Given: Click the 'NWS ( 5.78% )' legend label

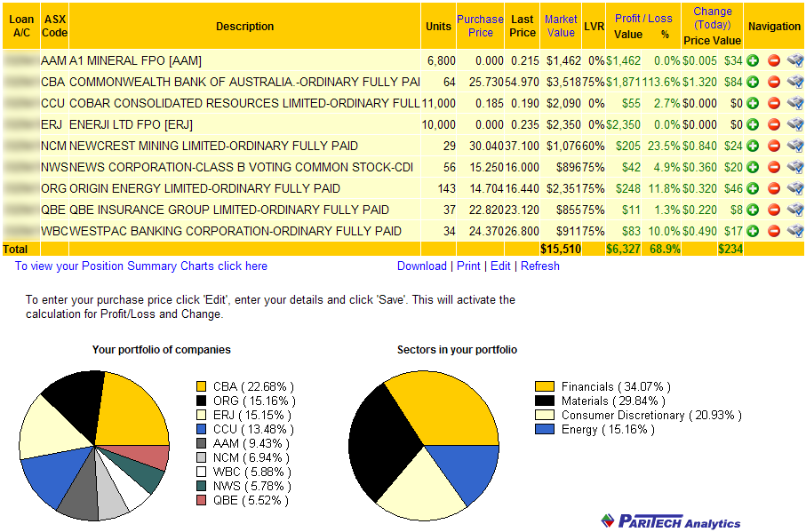Looking at the screenshot, I should [252, 486].
